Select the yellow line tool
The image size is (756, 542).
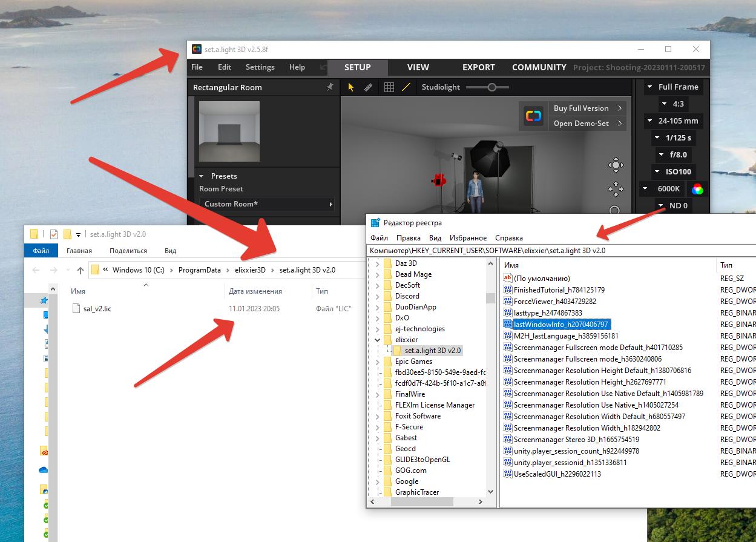406,87
